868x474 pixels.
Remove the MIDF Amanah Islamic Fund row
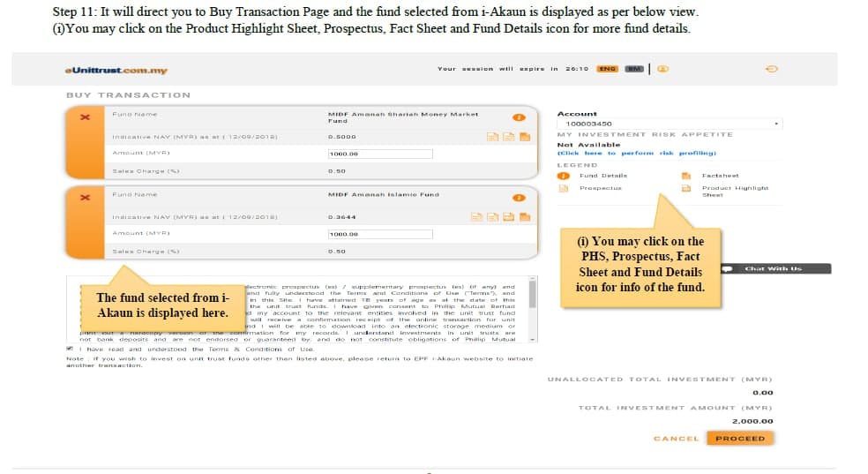tap(85, 198)
